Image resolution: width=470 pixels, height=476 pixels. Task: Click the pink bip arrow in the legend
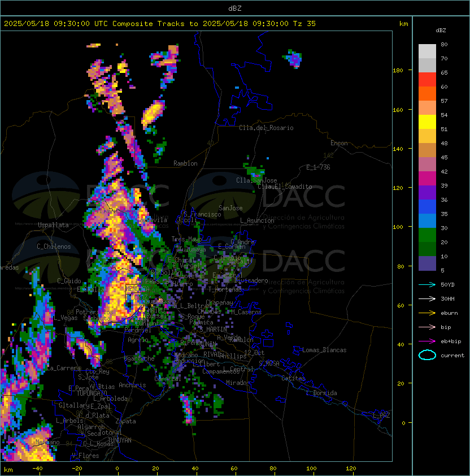pos(427,327)
